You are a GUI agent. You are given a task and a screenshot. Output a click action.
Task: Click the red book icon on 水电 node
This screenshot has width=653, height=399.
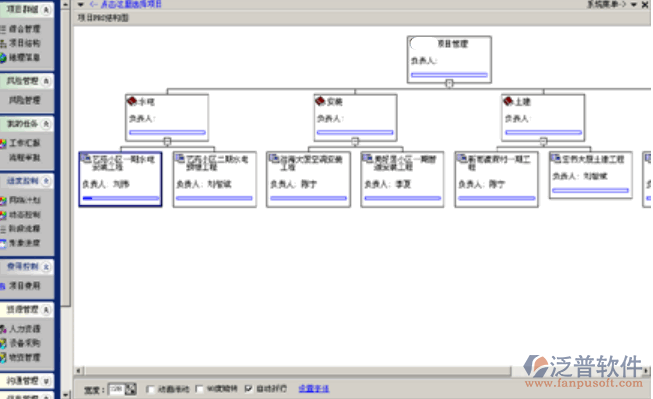132,101
